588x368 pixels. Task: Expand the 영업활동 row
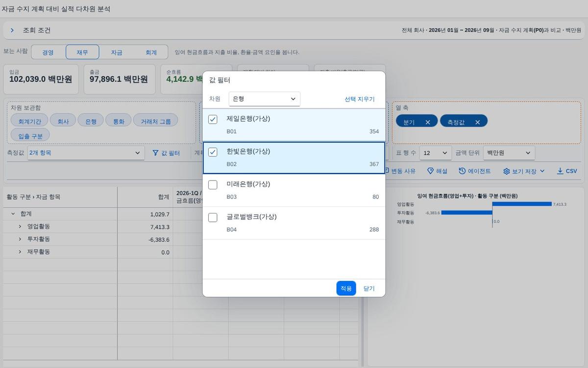(x=20, y=227)
